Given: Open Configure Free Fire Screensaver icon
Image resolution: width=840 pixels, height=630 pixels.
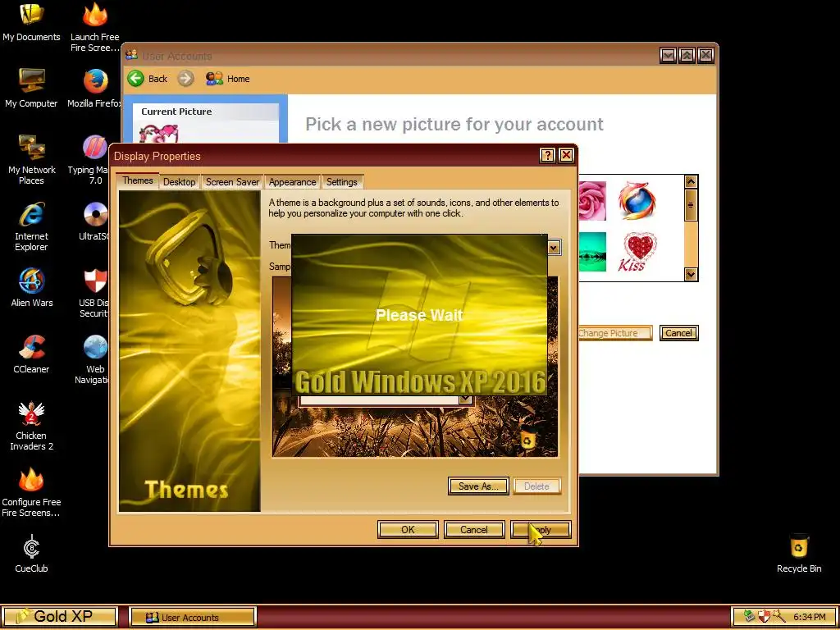Looking at the screenshot, I should (31, 492).
